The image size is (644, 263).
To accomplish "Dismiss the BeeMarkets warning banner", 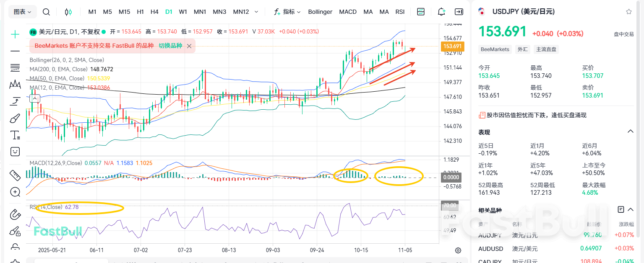I will tap(188, 46).
